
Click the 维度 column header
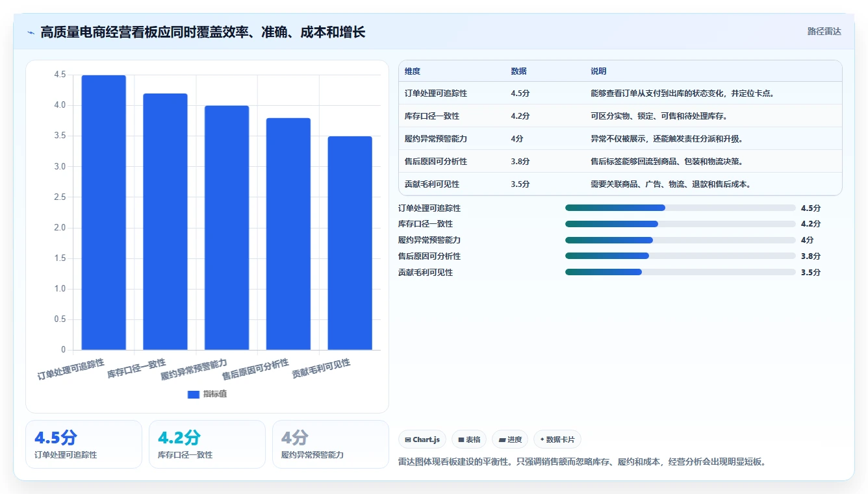(413, 71)
